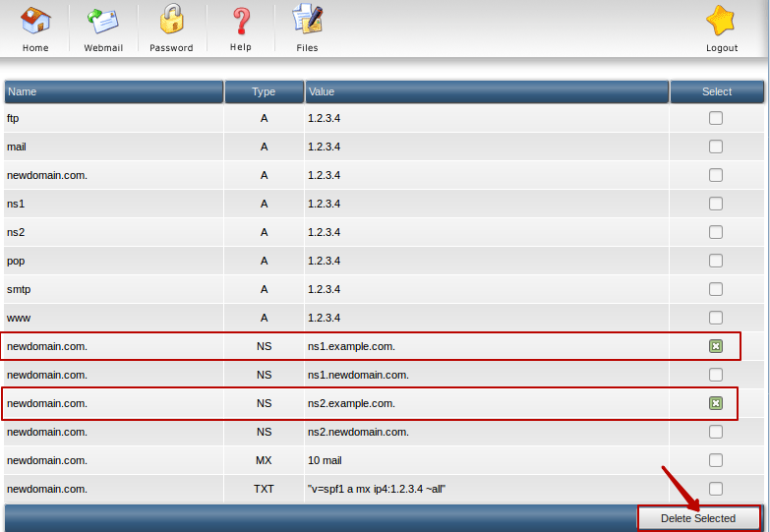Open the Webmail icon
This screenshot has width=770, height=532.
(x=103, y=21)
